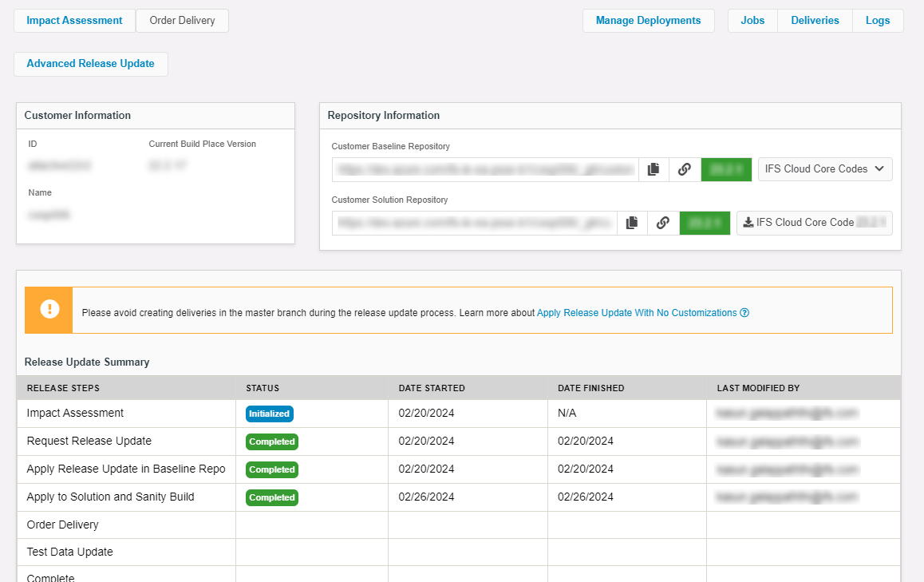Click the orange warning exclamation icon
The height and width of the screenshot is (582, 924).
click(x=49, y=310)
